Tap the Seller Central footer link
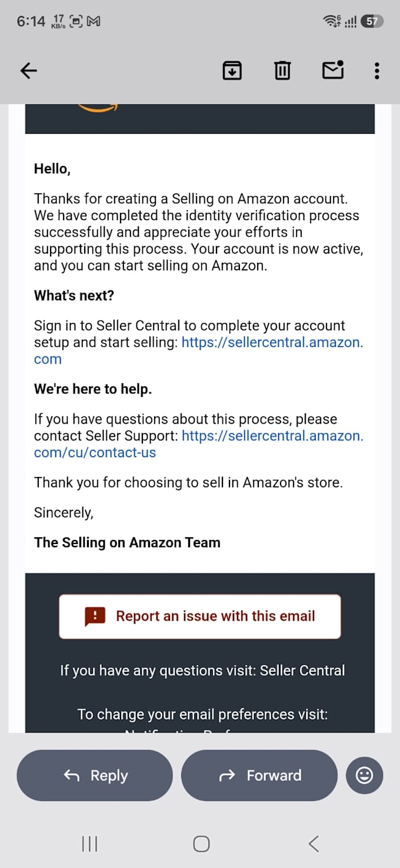Viewport: 400px width, 868px height. pos(302,671)
